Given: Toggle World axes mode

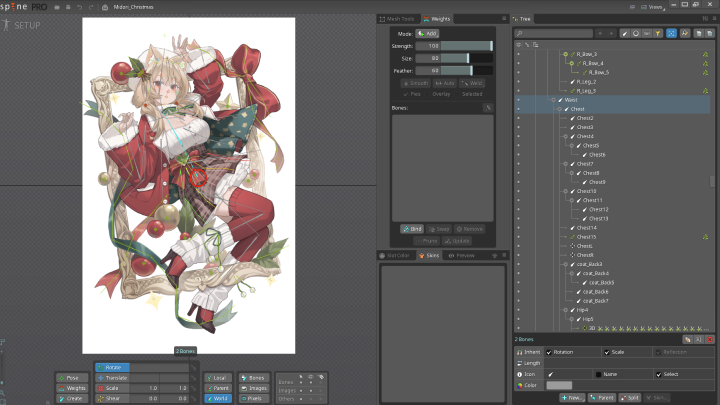Looking at the screenshot, I should [x=218, y=398].
